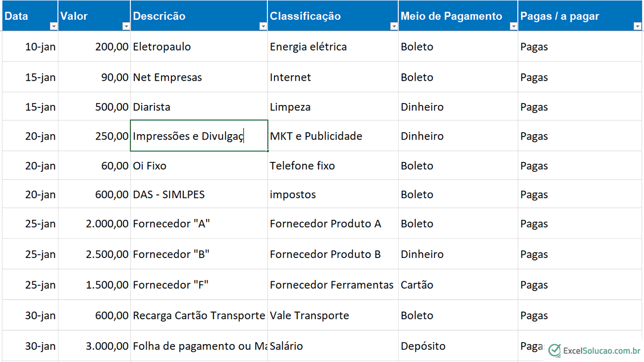Open the Descrição column filter dropdown
The image size is (644, 362).
tap(263, 26)
